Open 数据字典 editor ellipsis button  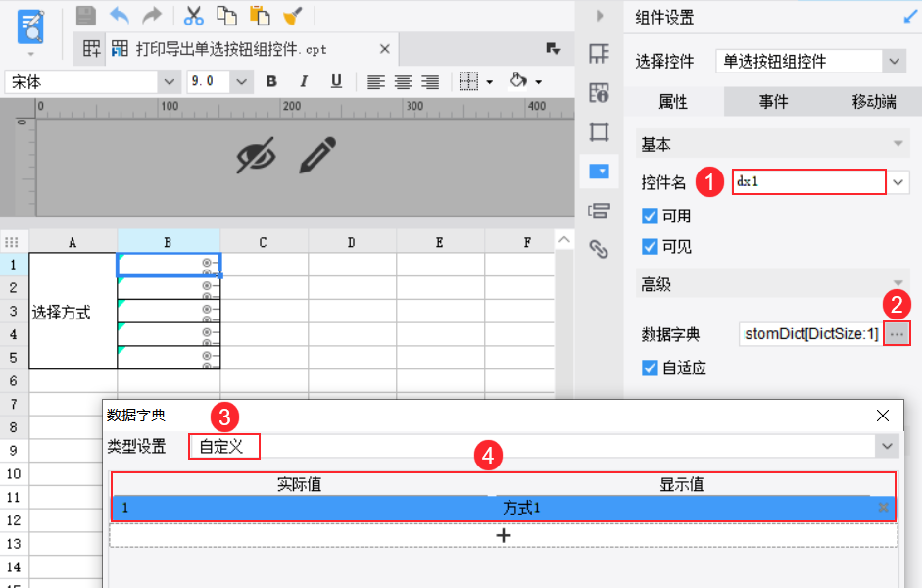[x=897, y=334]
